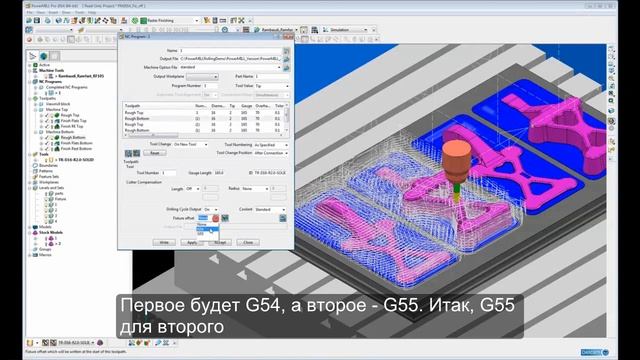Screen dimensions: 640x360
Task: Click the Save project icon in toolbar
Action: coord(37,20)
